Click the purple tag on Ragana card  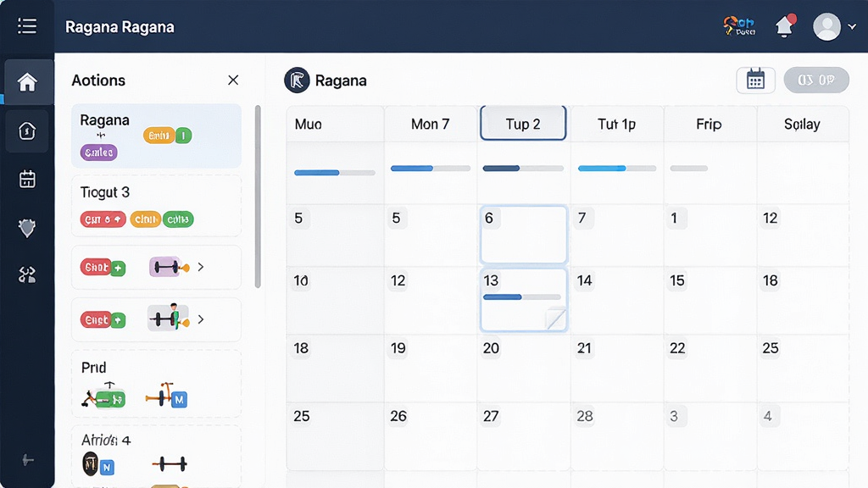(x=98, y=152)
